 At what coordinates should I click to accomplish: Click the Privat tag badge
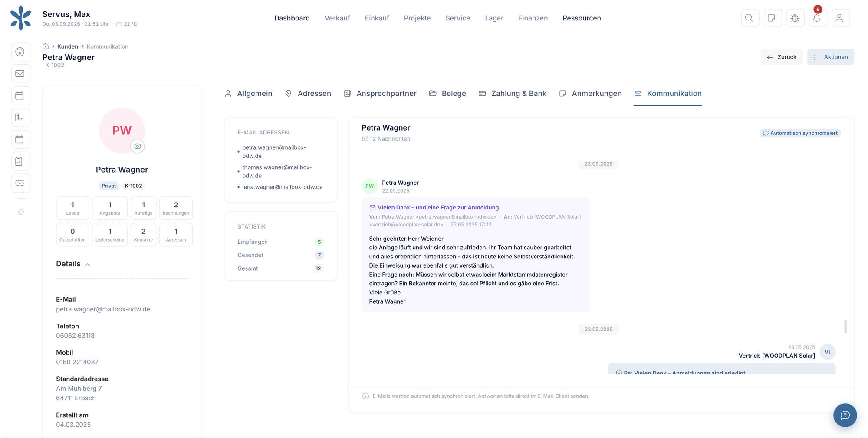coord(108,186)
